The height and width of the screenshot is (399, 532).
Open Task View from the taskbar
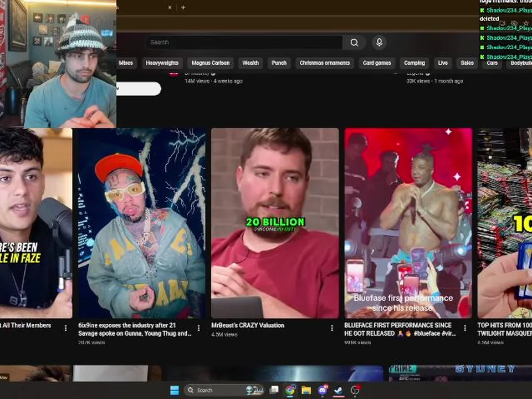(x=274, y=390)
